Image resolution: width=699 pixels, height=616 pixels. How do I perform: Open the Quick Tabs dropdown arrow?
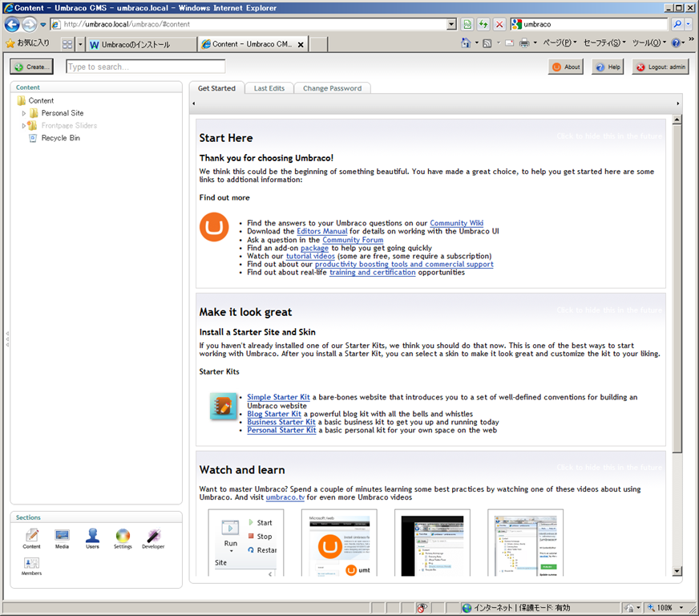(80, 44)
